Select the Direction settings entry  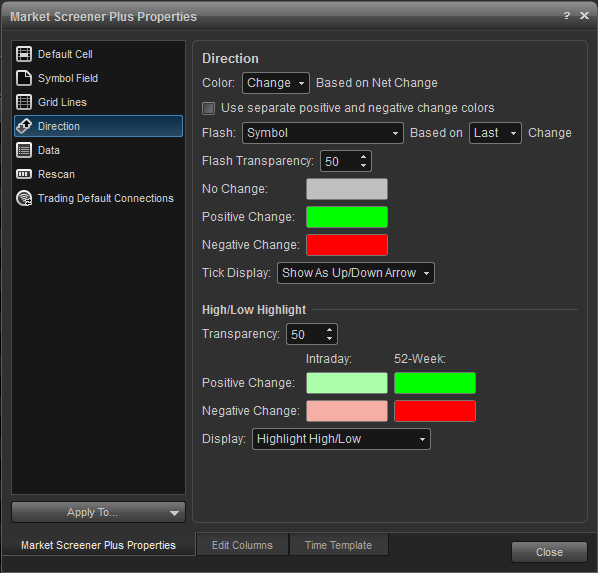[98, 126]
